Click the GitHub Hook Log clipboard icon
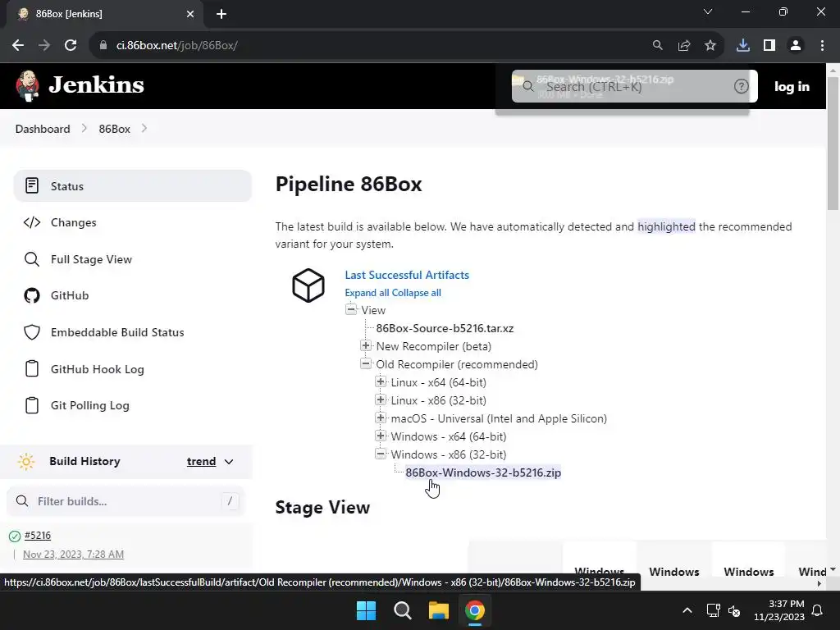Image resolution: width=840 pixels, height=630 pixels. (x=32, y=369)
